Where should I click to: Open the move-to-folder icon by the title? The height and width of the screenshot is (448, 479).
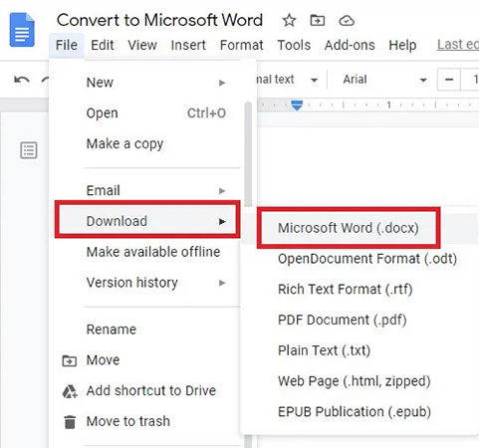coord(318,21)
